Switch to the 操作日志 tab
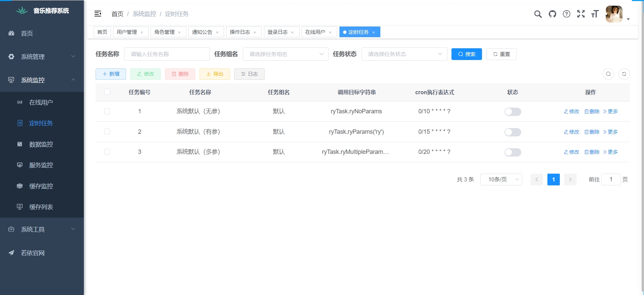Image resolution: width=644 pixels, height=295 pixels. click(x=240, y=32)
